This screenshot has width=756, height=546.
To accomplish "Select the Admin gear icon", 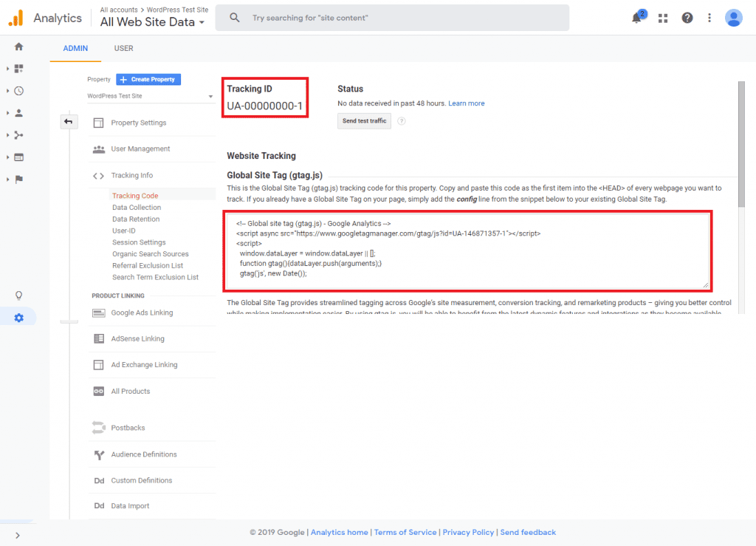I will click(x=18, y=316).
